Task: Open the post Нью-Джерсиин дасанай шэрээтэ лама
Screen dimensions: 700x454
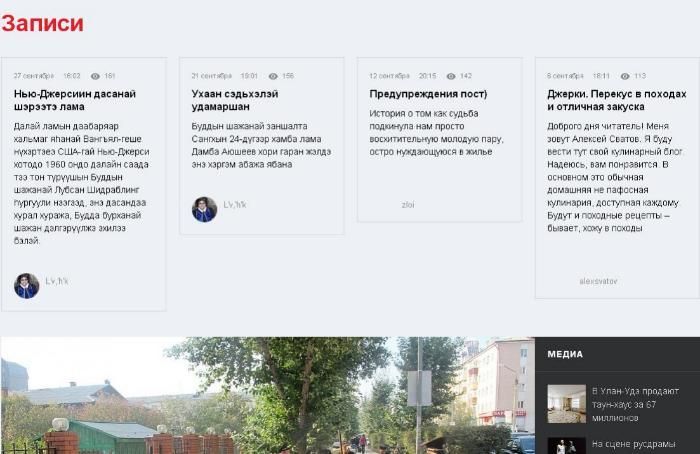Action: coord(75,100)
